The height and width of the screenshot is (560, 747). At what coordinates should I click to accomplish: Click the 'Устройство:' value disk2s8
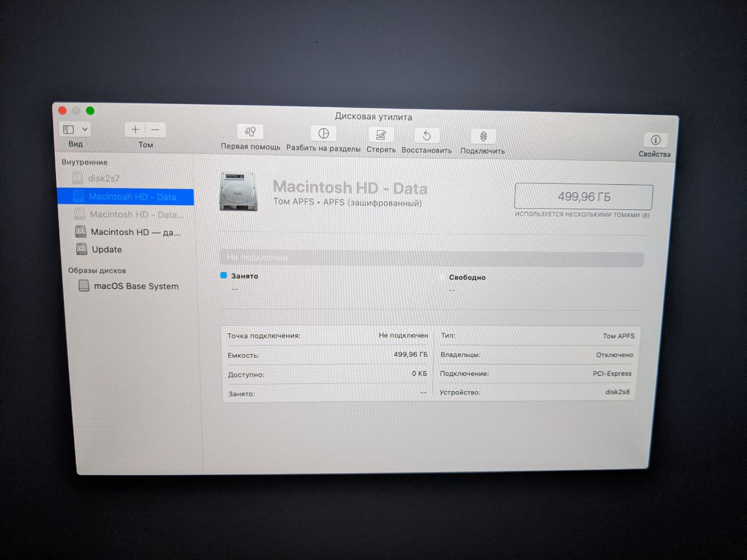click(x=617, y=392)
